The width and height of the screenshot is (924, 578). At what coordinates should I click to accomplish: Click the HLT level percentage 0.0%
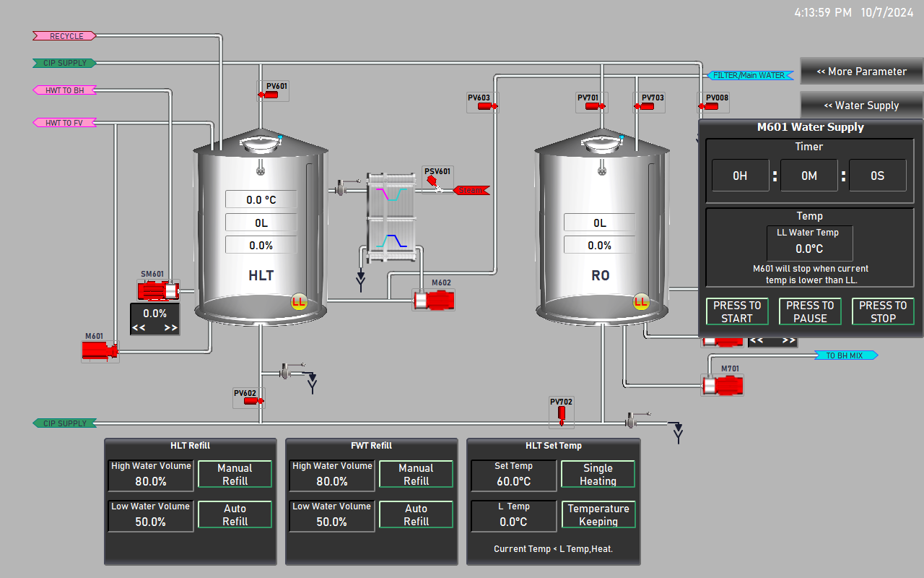[261, 246]
